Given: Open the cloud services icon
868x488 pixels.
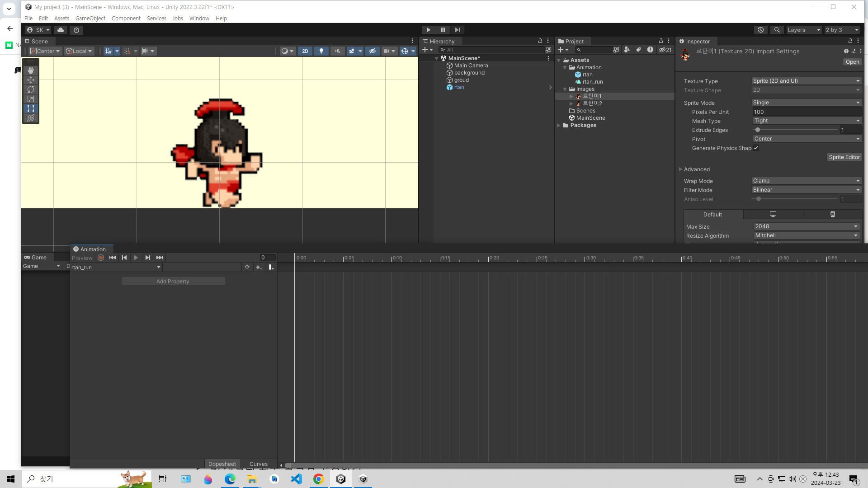Looking at the screenshot, I should pyautogui.click(x=61, y=30).
